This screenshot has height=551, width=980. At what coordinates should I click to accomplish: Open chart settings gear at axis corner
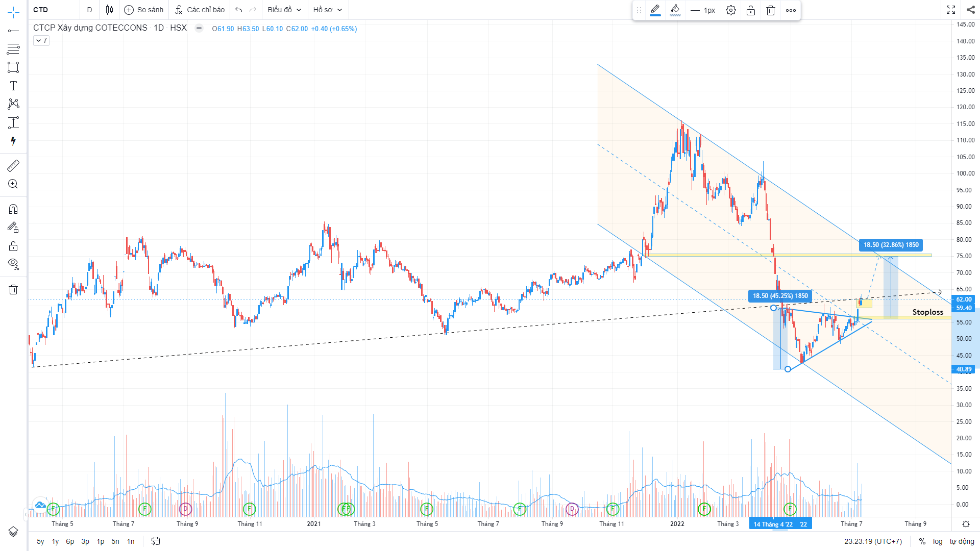pyautogui.click(x=966, y=524)
